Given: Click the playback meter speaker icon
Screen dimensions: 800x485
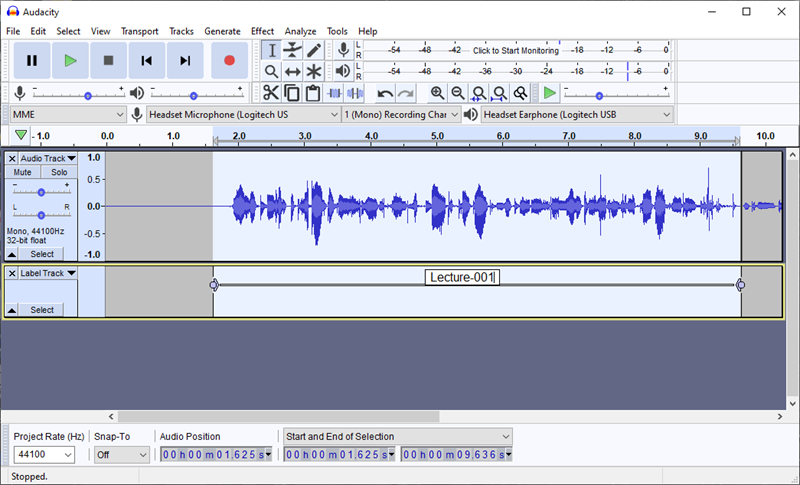Looking at the screenshot, I should point(344,71).
